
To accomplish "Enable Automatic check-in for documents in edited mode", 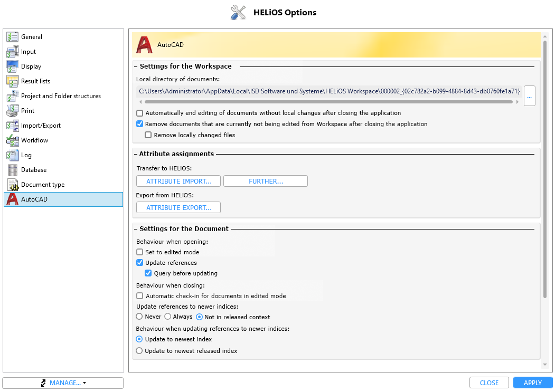I will pyautogui.click(x=140, y=296).
